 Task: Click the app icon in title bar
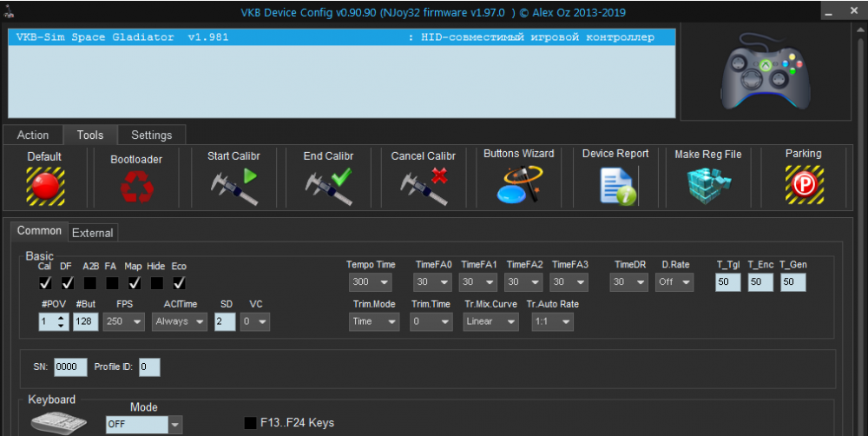click(9, 10)
